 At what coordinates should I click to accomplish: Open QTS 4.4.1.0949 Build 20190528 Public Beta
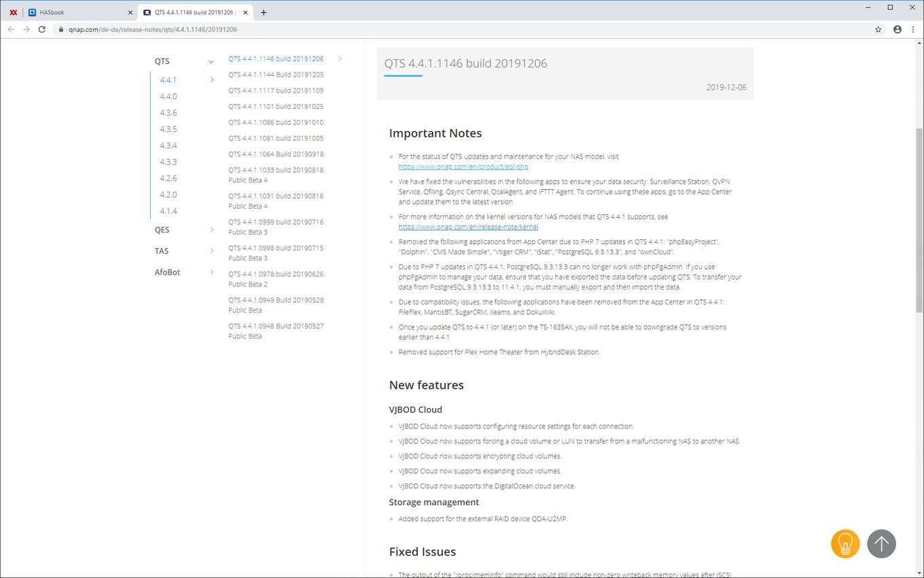click(x=276, y=305)
